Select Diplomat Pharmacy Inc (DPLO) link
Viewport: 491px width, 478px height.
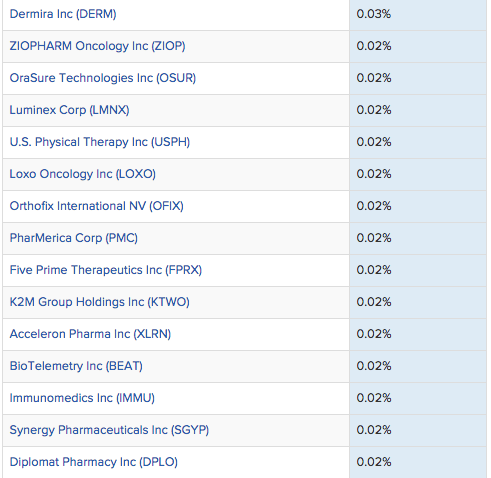tap(94, 462)
